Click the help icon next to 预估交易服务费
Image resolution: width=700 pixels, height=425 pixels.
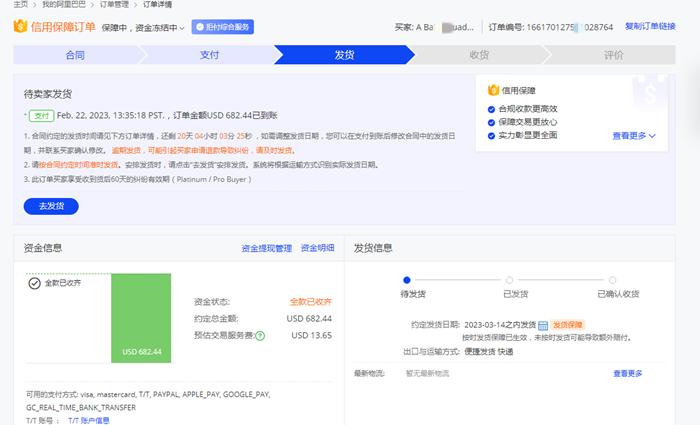pos(260,336)
